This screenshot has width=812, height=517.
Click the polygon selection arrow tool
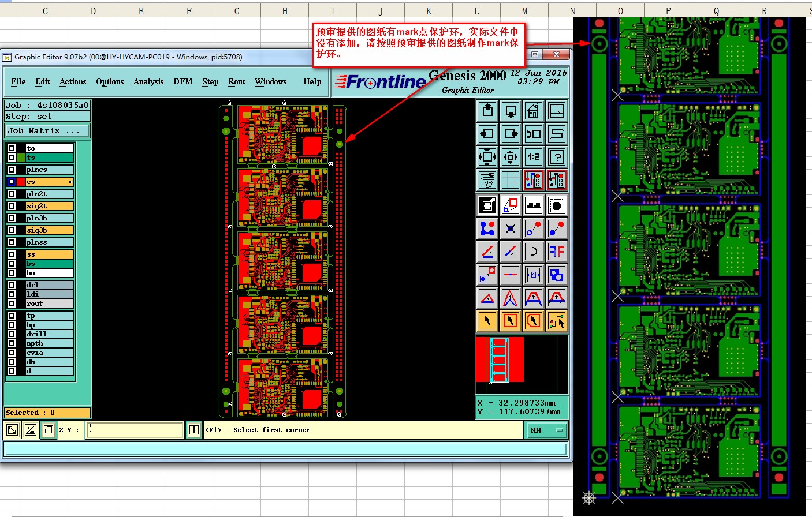534,321
